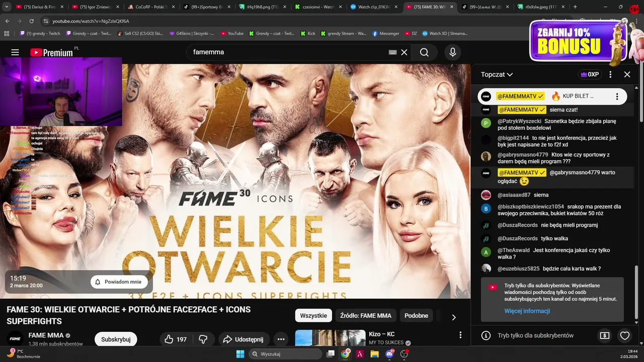Clear the famemma search text

point(404,52)
